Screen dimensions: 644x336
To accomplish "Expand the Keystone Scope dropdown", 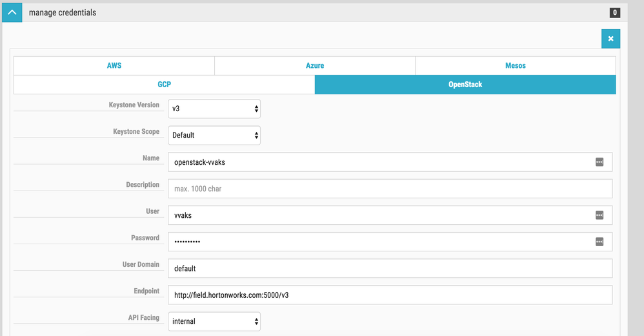I will (x=214, y=135).
